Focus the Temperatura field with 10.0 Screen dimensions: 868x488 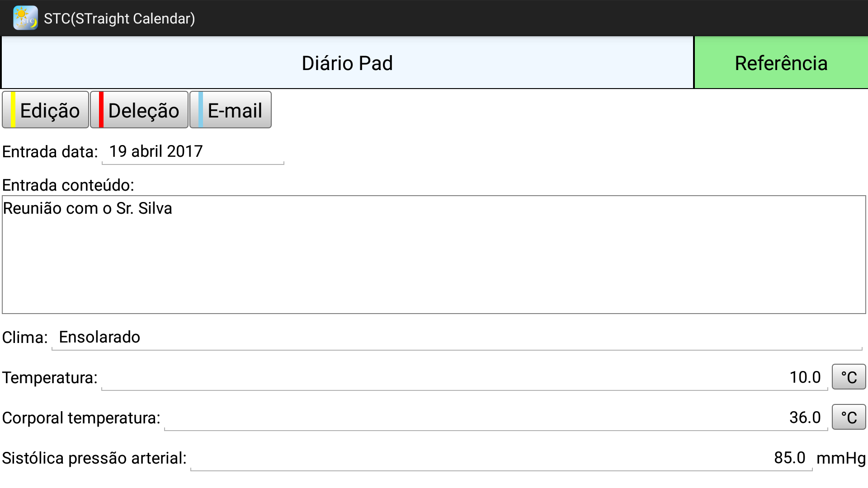tap(464, 377)
